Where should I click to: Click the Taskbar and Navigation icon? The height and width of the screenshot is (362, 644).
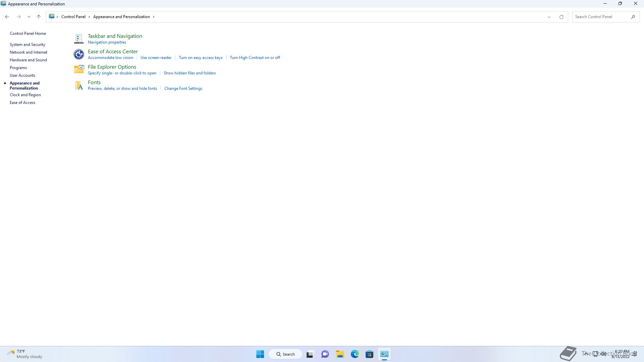tap(78, 39)
